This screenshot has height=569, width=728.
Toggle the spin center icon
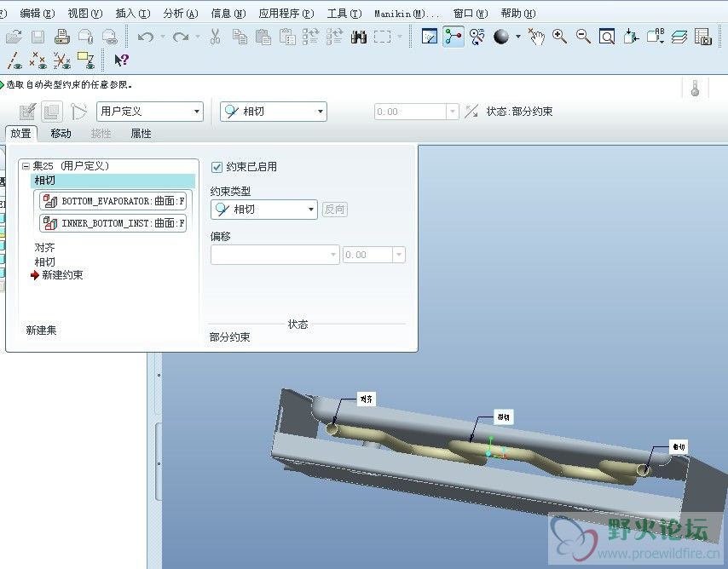454,36
